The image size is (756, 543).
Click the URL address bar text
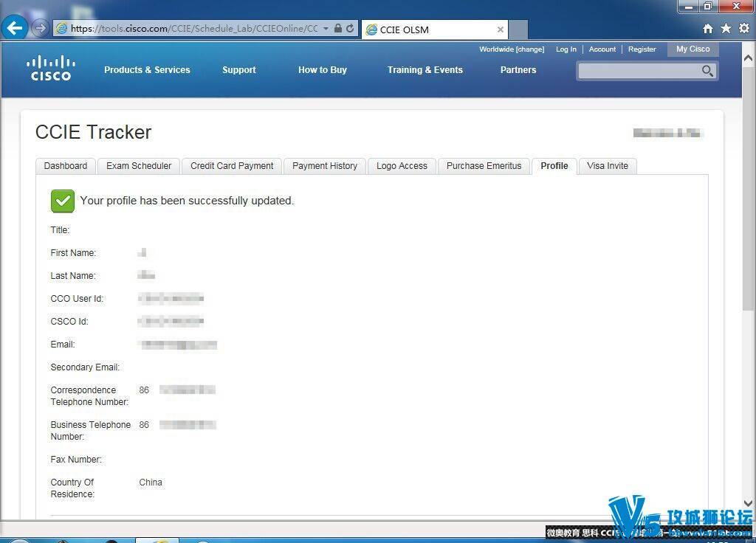point(194,29)
